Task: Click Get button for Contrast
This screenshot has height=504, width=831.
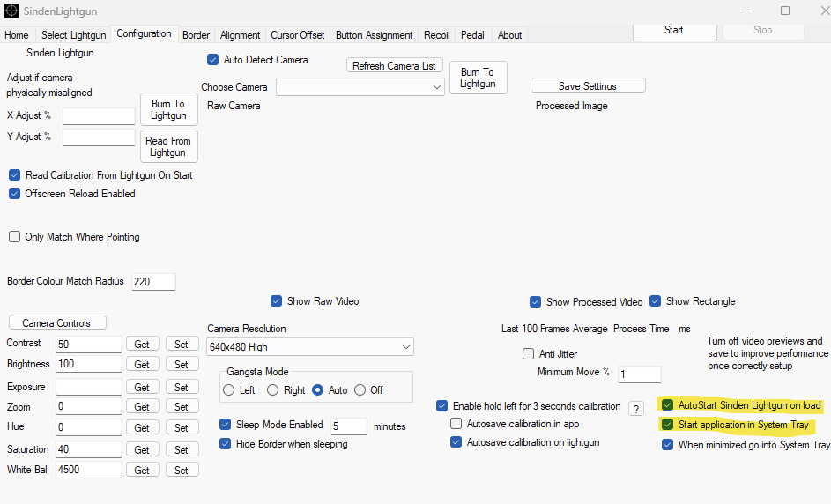Action: coord(142,344)
